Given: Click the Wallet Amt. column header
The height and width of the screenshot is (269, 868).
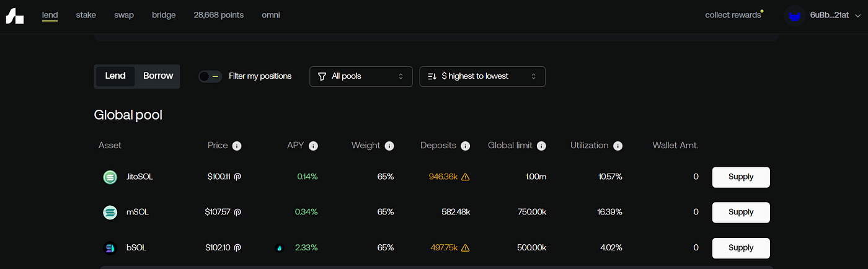Looking at the screenshot, I should coord(675,145).
